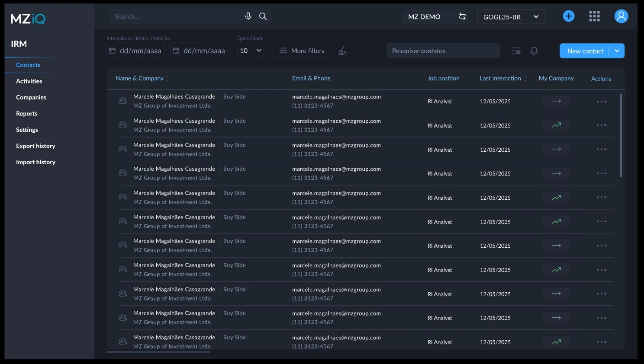Click 12/05/2025 date in first row
The image size is (644, 364).
click(495, 101)
